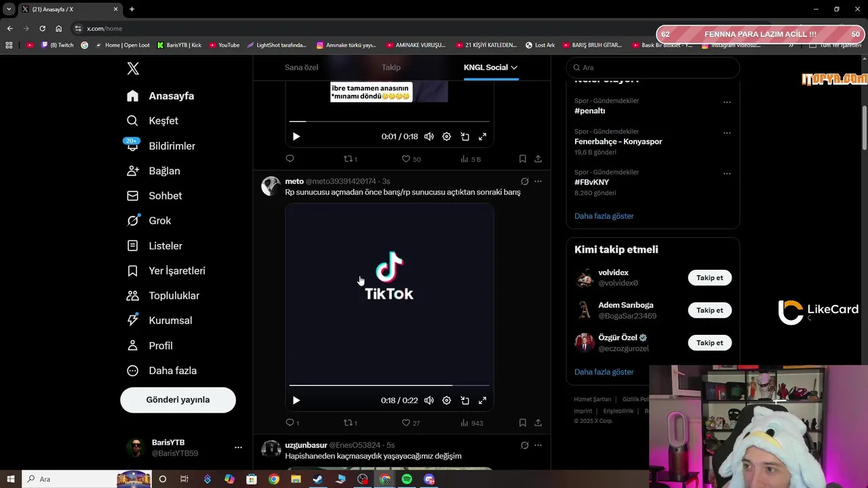Reply to meto's post

pyautogui.click(x=292, y=423)
